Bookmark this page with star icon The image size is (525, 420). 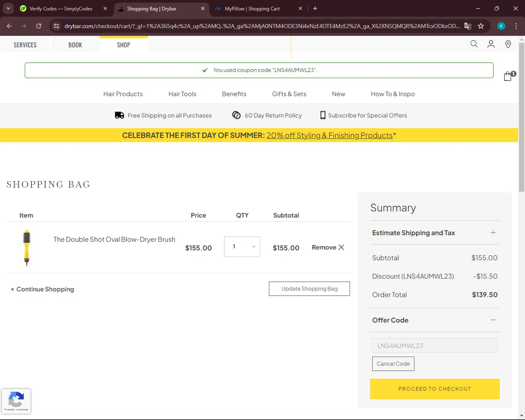pos(481,26)
